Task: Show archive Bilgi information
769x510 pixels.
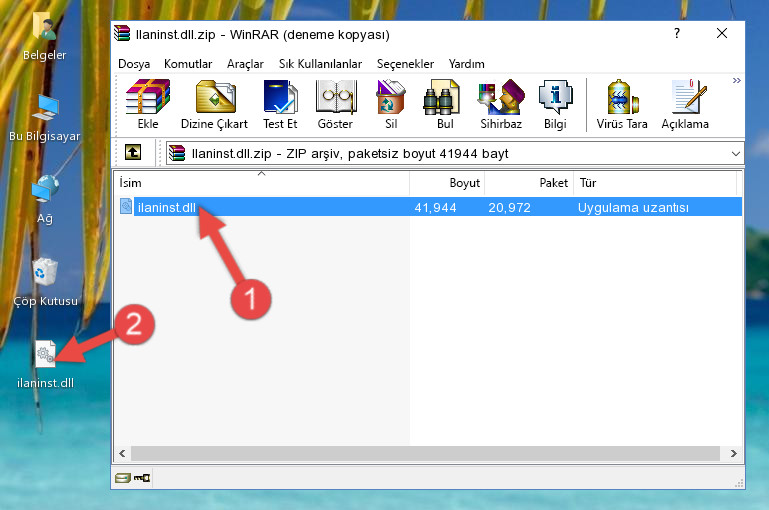Action: click(555, 104)
